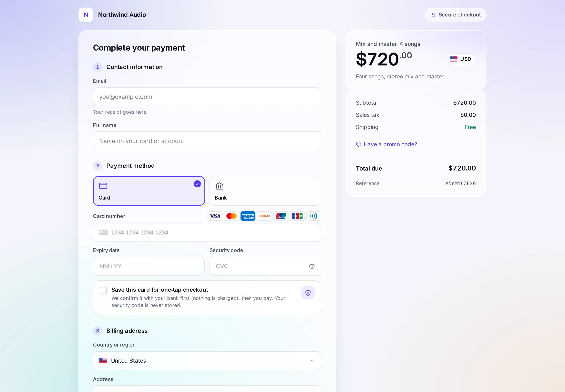
Task: Click the bank building icon
Action: pos(219,186)
